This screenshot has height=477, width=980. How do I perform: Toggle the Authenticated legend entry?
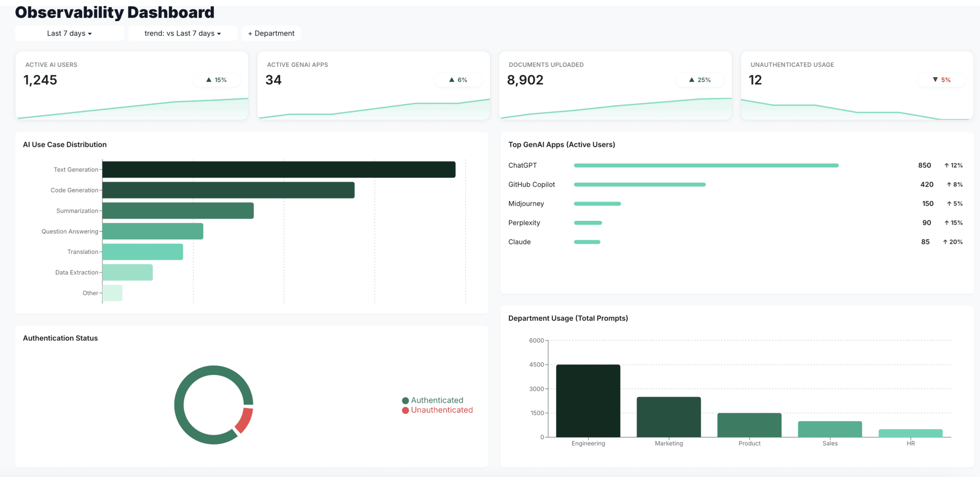(x=433, y=400)
